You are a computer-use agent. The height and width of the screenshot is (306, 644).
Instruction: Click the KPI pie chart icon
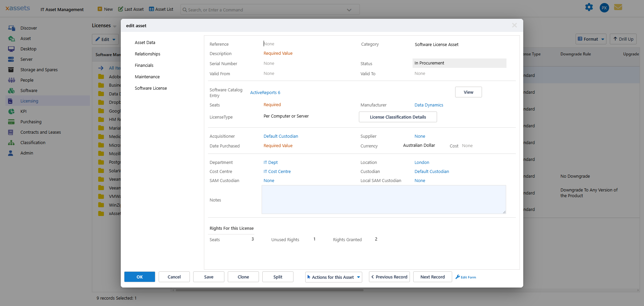(11, 112)
